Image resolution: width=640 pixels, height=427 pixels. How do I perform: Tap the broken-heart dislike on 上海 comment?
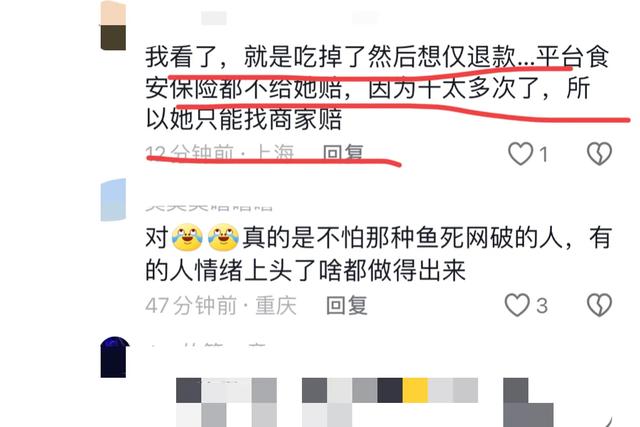click(599, 154)
